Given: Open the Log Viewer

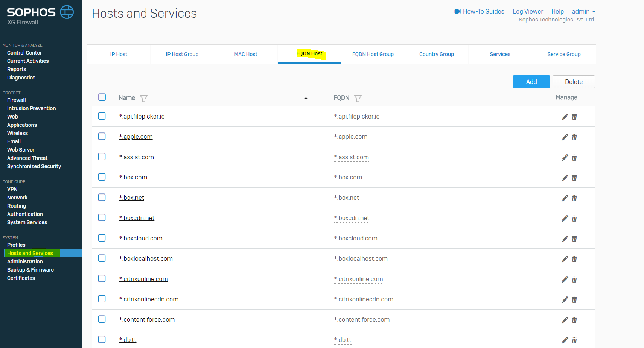Looking at the screenshot, I should [x=528, y=11].
